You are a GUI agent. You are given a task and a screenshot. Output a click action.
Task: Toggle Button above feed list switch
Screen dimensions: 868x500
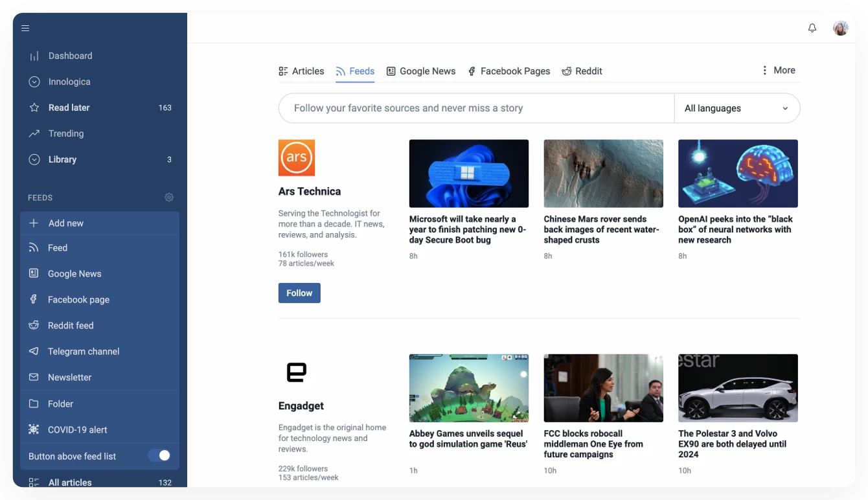(159, 456)
